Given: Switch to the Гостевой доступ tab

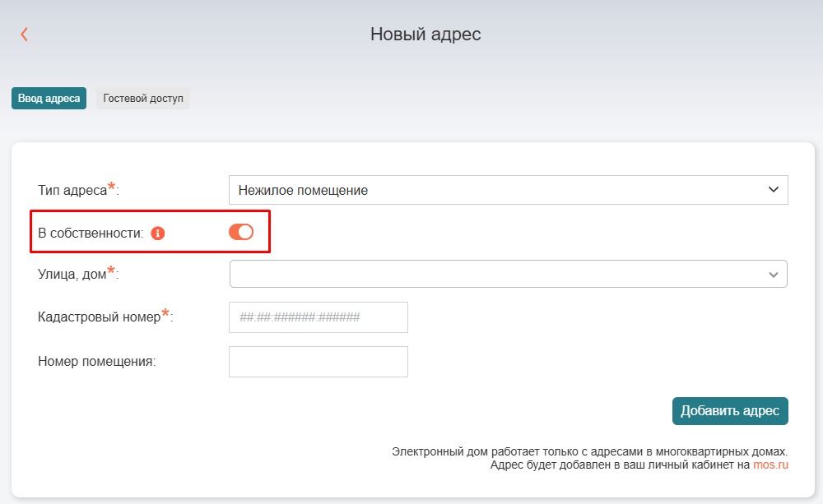Looking at the screenshot, I should (x=143, y=99).
